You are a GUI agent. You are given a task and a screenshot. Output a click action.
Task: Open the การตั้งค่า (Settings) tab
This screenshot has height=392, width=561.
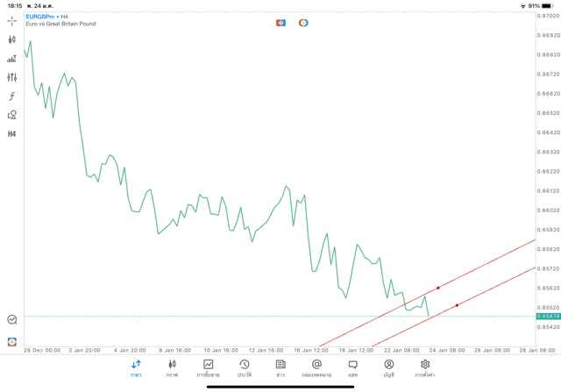[x=425, y=368]
